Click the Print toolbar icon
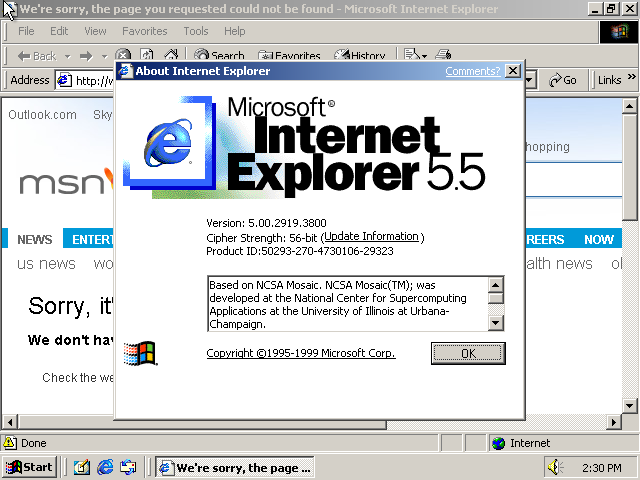The image size is (640, 480). [x=443, y=55]
